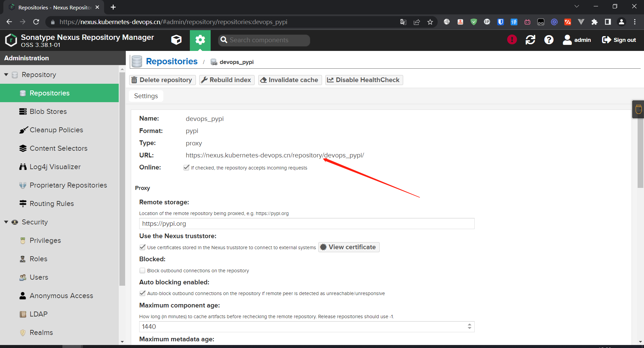The width and height of the screenshot is (644, 348).
Task: Click the floating clipboard side icon
Action: 638,109
